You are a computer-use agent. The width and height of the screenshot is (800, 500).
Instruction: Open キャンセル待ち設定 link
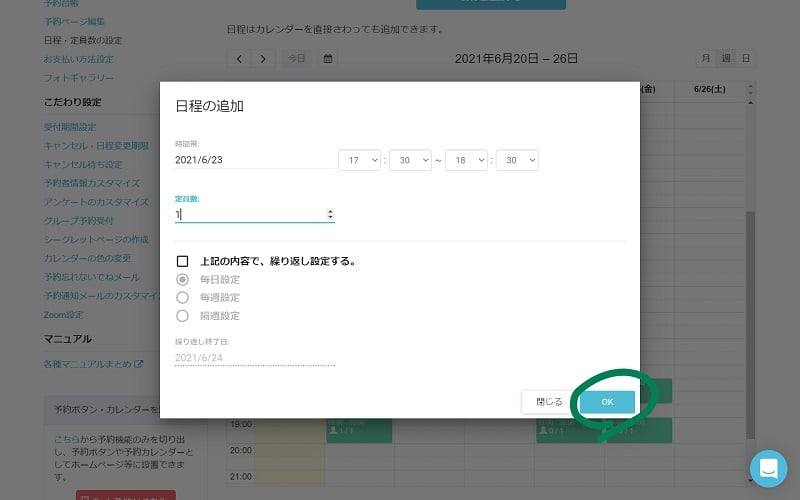click(83, 164)
